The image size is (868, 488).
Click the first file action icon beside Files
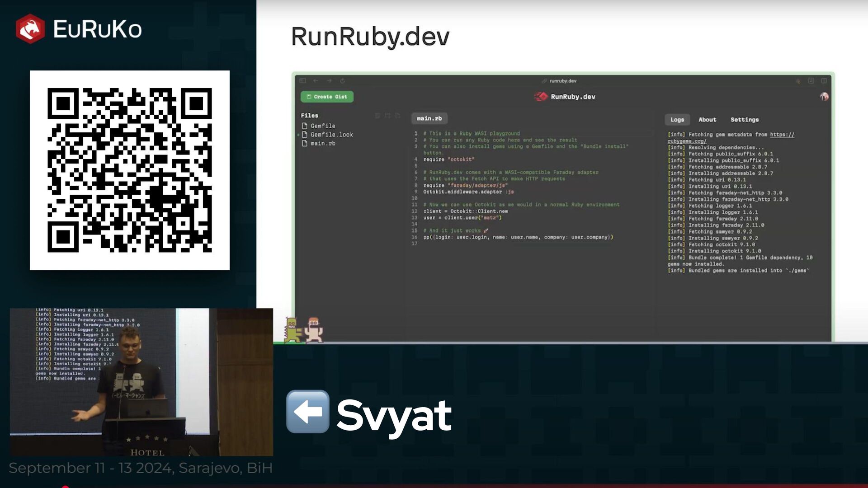(x=377, y=116)
